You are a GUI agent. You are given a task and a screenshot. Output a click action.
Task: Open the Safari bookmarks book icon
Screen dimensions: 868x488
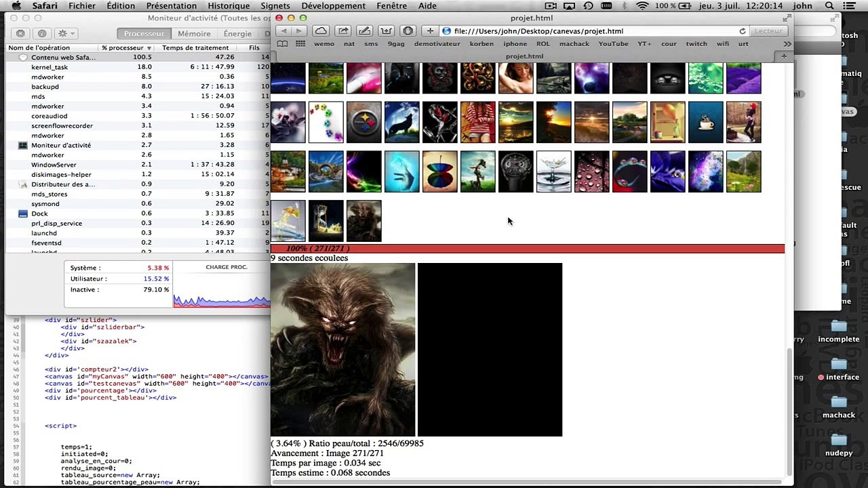[282, 44]
